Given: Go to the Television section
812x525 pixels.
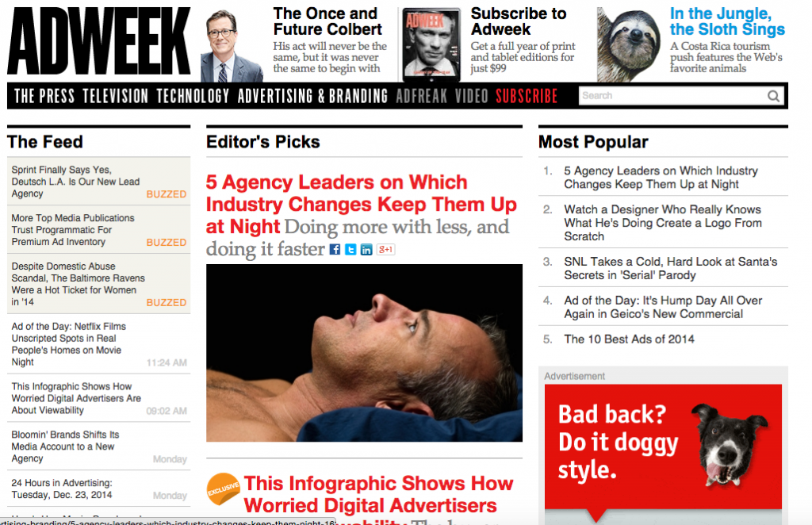Looking at the screenshot, I should click(116, 96).
